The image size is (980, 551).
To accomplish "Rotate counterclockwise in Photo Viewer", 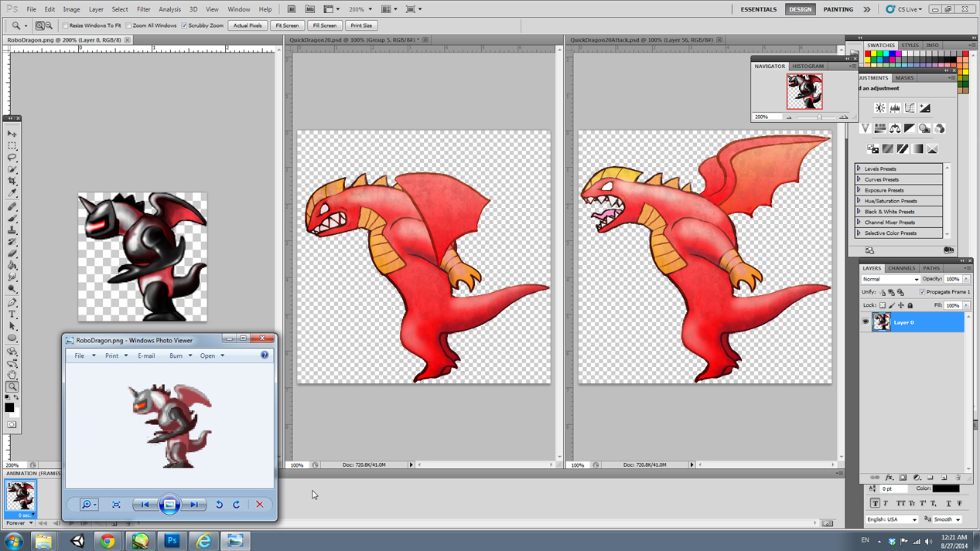I will (x=220, y=505).
